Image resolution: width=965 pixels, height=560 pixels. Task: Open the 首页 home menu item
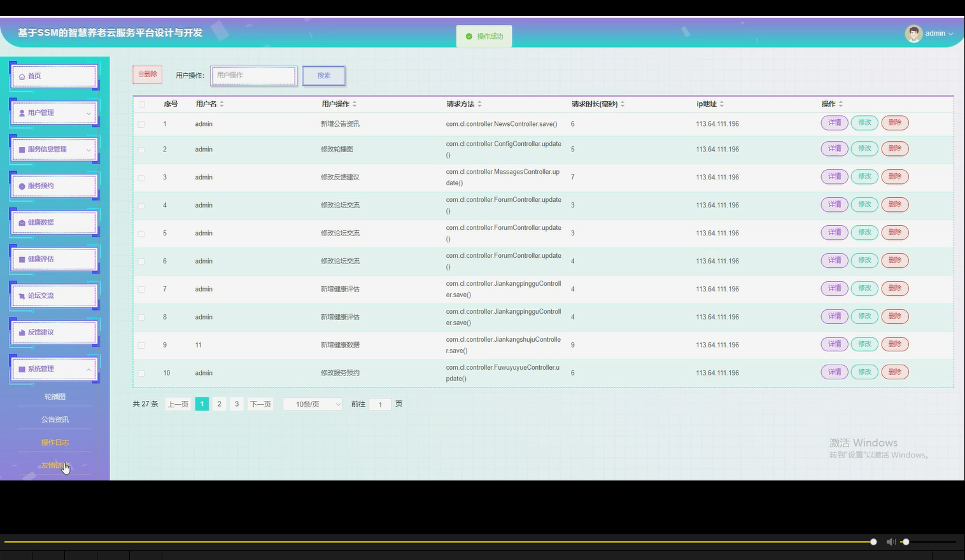pos(54,76)
